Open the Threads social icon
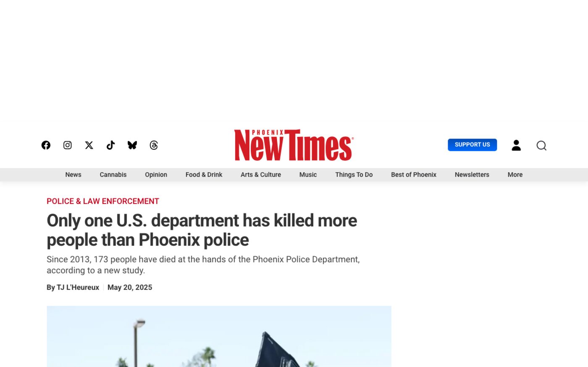The height and width of the screenshot is (367, 588). (154, 145)
